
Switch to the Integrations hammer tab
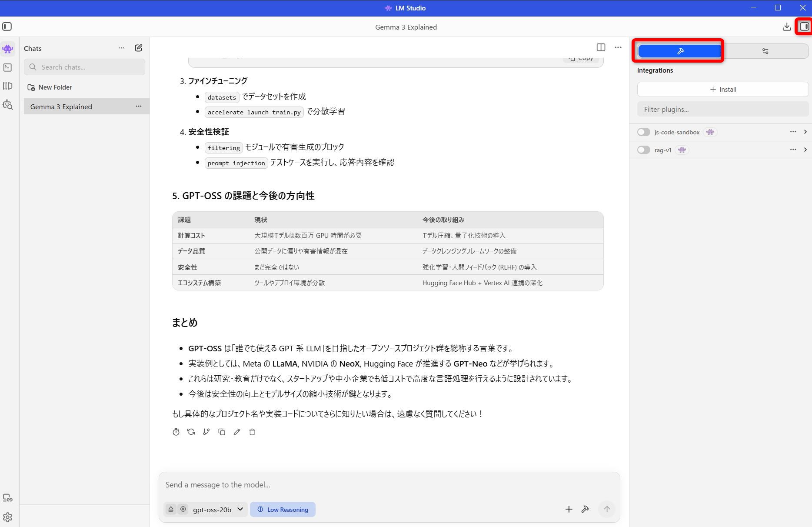tap(680, 51)
